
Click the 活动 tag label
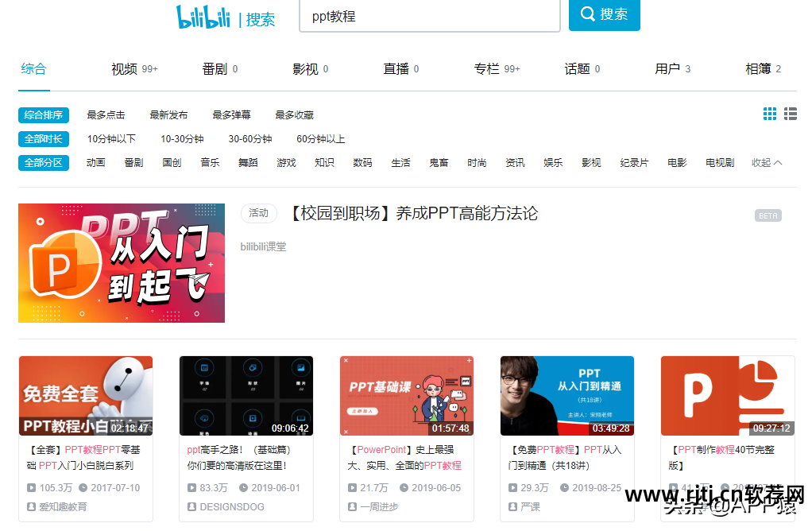click(x=258, y=213)
